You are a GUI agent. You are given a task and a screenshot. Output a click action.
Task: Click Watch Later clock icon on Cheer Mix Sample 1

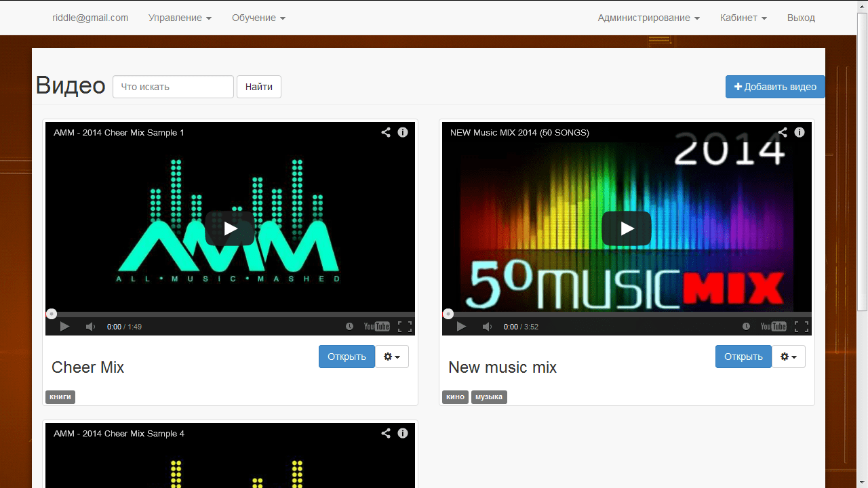click(349, 327)
